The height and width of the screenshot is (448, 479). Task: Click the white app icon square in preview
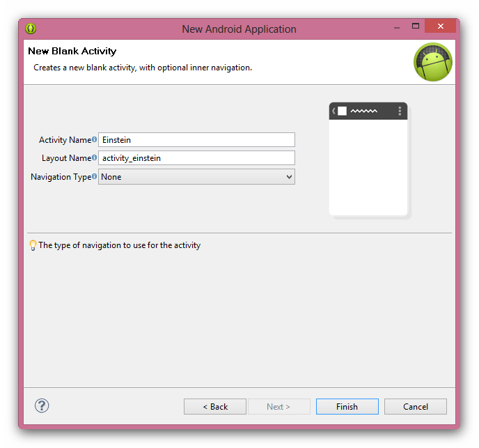click(342, 111)
